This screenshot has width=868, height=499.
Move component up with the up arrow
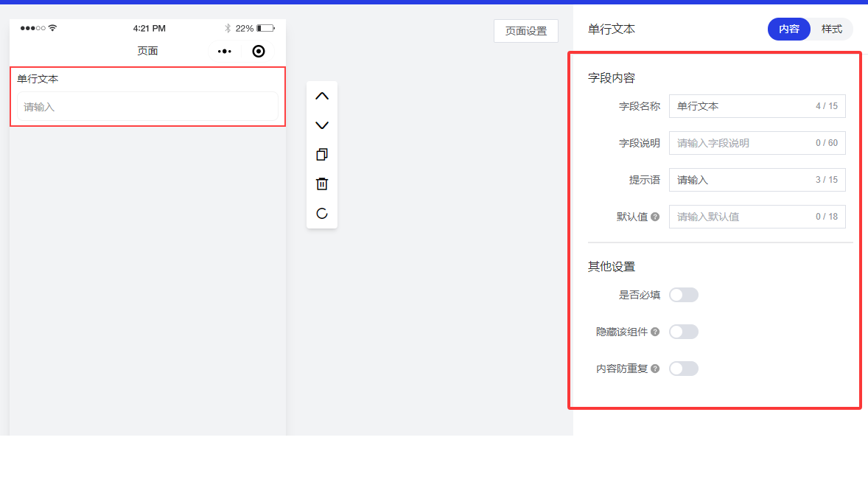(x=322, y=96)
